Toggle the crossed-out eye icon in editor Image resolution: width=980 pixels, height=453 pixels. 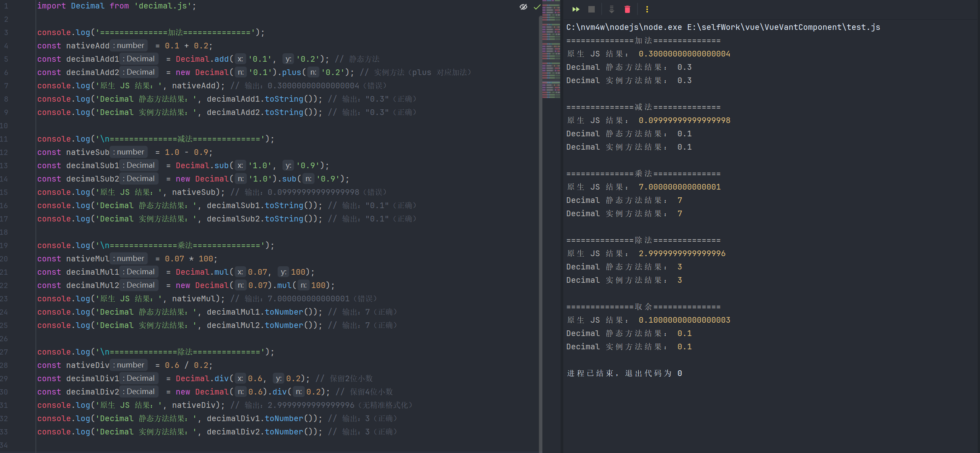click(x=523, y=7)
